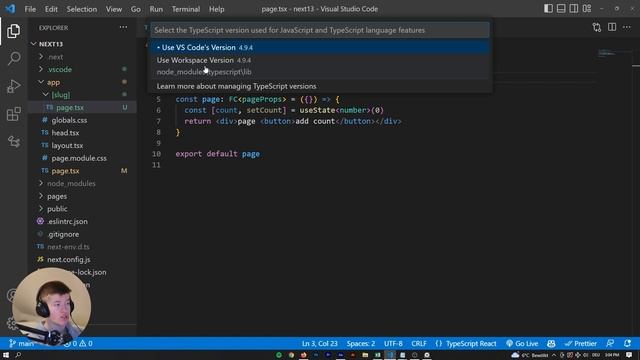The image size is (640, 360).
Task: Open errors and warnings count in status bar
Action: point(78,344)
